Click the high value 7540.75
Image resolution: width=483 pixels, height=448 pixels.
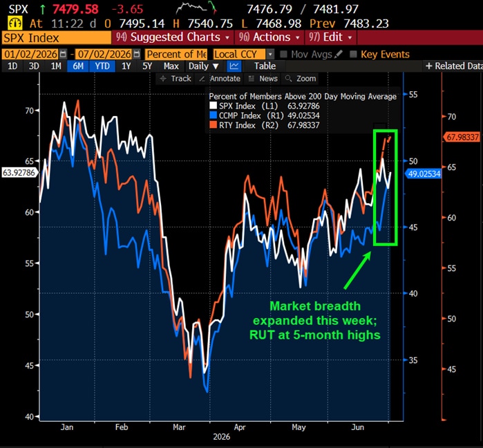[x=210, y=24]
